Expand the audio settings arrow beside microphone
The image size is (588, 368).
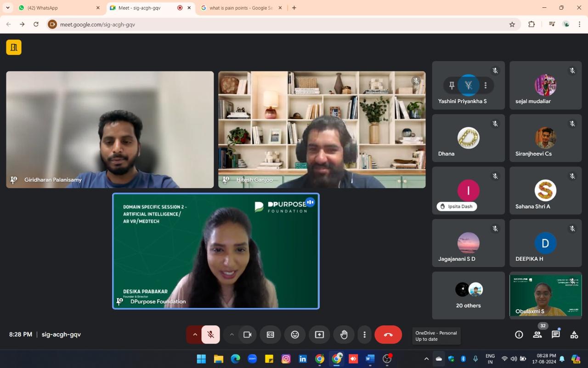click(195, 335)
